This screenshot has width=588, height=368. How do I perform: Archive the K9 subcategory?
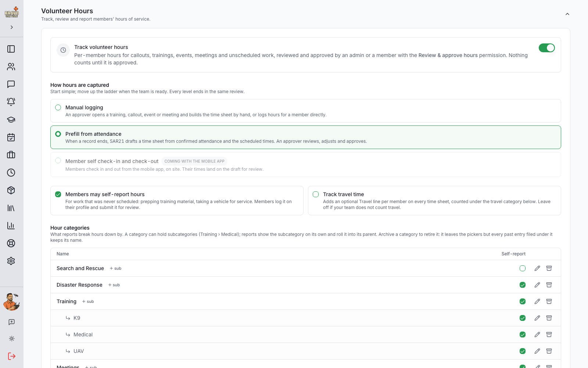point(549,318)
